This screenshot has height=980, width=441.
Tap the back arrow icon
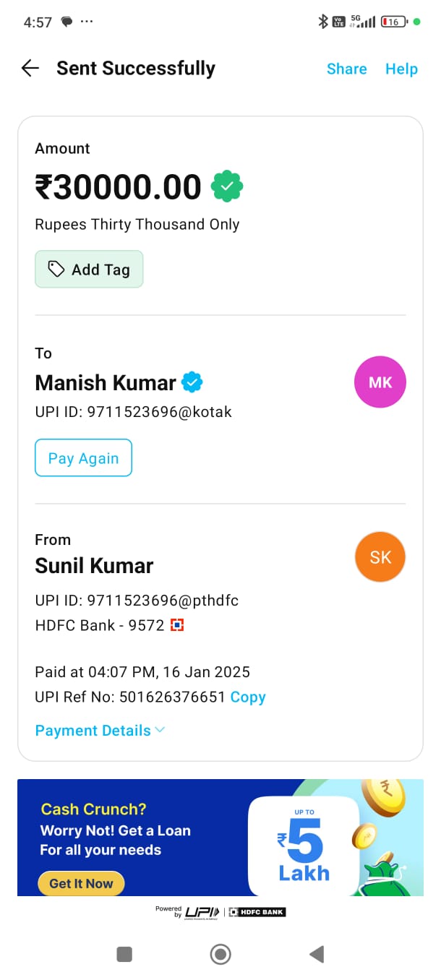[x=30, y=69]
